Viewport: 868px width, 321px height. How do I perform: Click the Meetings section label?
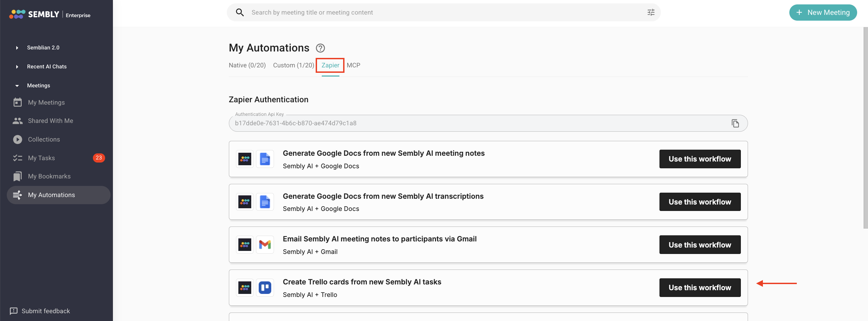click(x=39, y=86)
